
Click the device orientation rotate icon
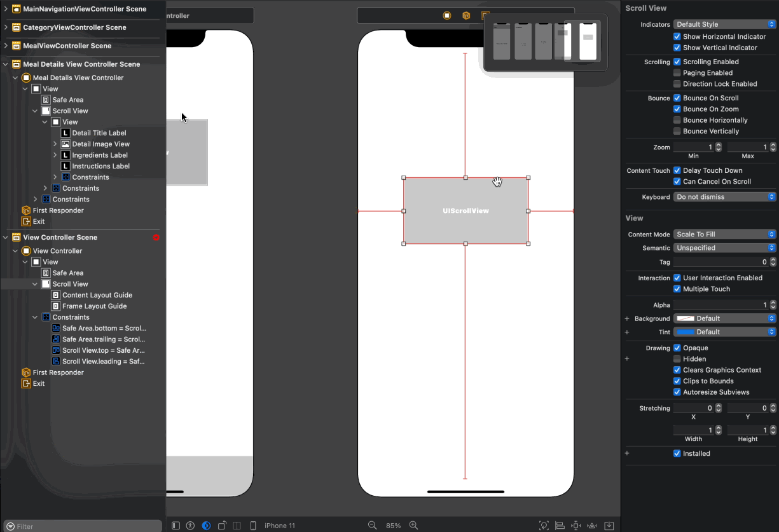(x=222, y=526)
